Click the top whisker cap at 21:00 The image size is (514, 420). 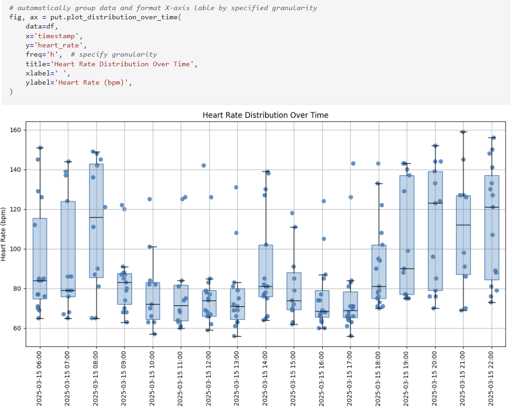[x=463, y=132]
